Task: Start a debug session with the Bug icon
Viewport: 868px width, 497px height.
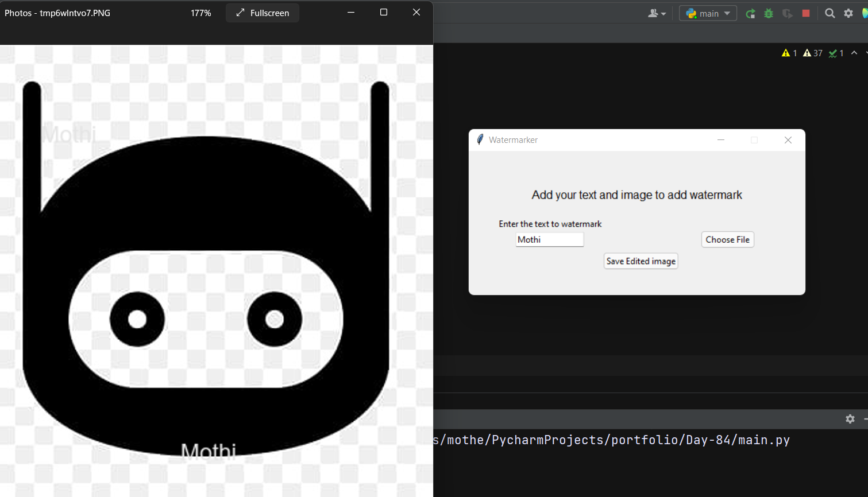Action: [x=769, y=13]
